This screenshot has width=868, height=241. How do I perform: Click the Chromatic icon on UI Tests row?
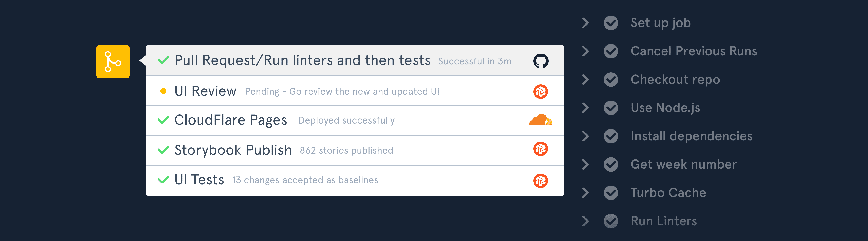(x=540, y=181)
